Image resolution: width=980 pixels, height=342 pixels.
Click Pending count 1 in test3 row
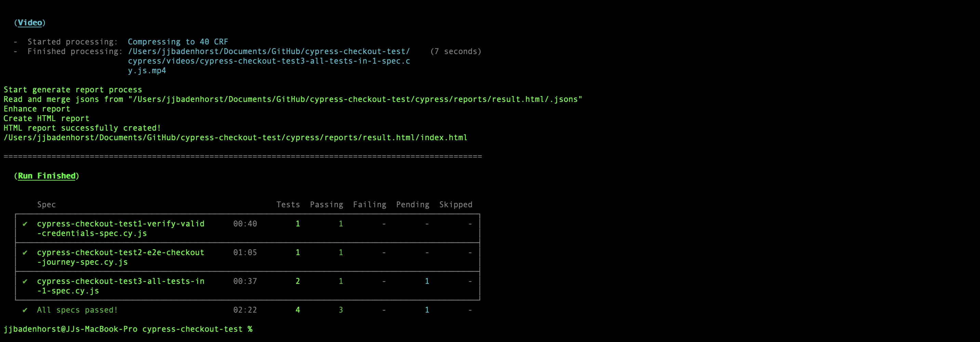pyautogui.click(x=427, y=281)
